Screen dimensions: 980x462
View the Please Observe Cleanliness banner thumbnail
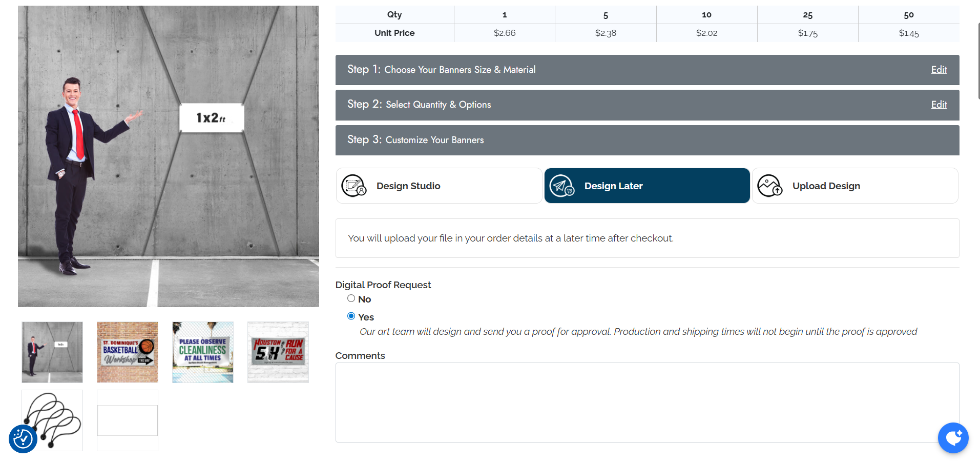point(203,352)
